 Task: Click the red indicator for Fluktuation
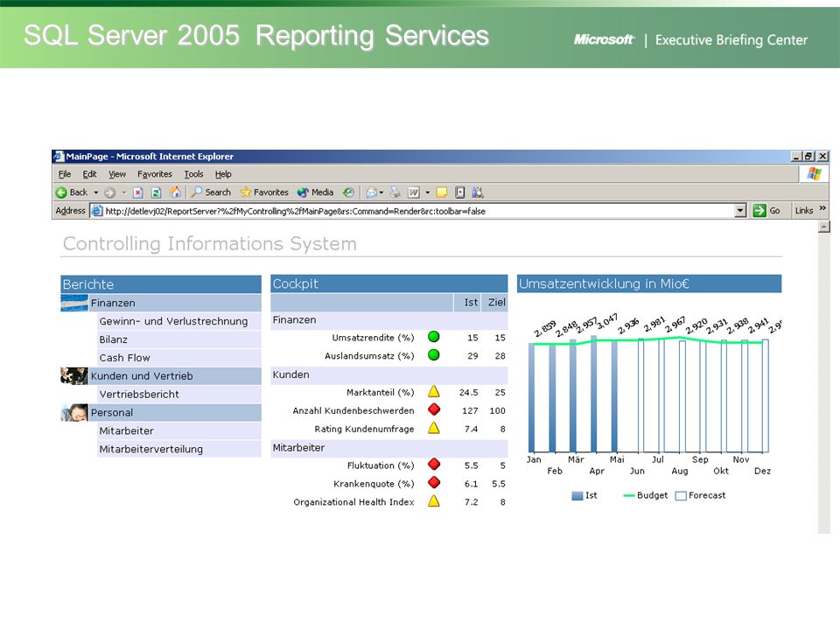click(434, 465)
